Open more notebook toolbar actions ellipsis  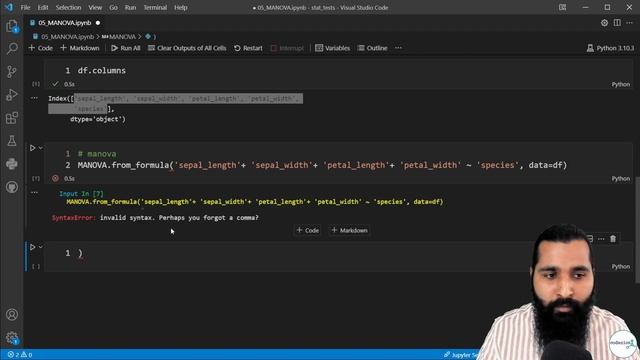[398, 48]
